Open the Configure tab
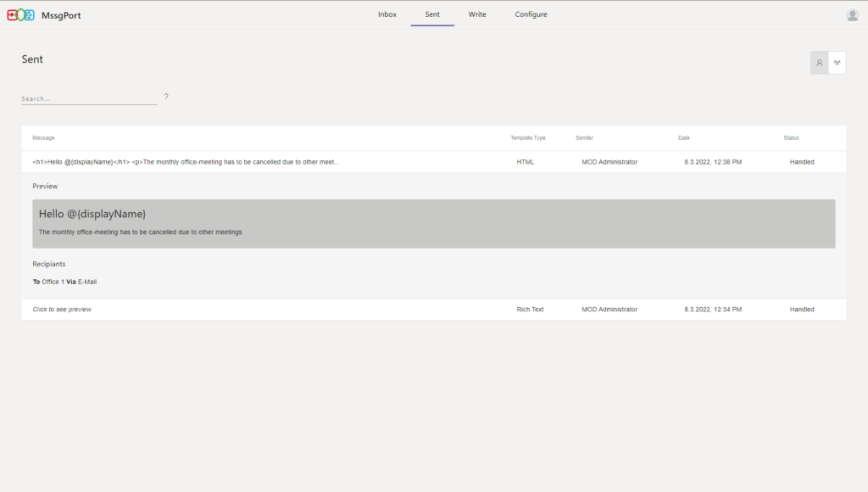The width and height of the screenshot is (868, 492). coord(531,14)
